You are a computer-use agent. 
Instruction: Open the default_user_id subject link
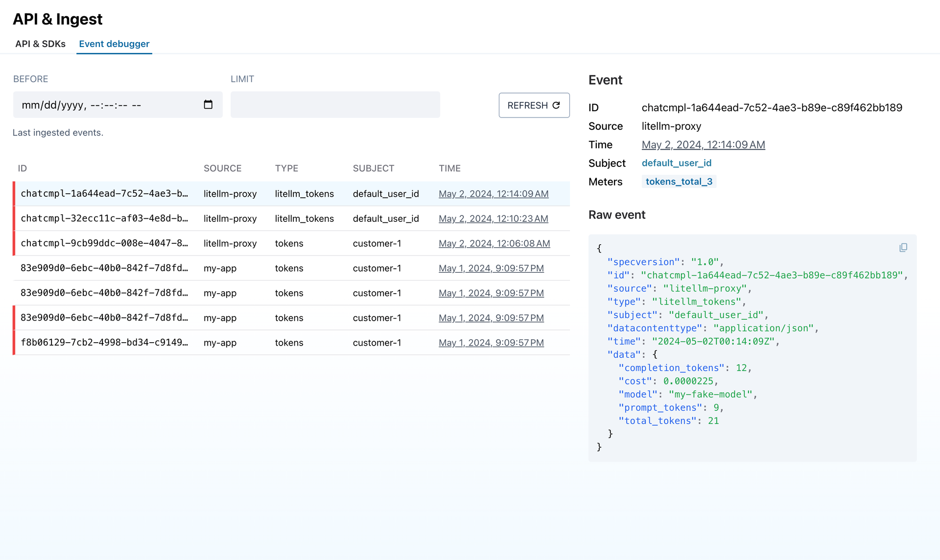[677, 163]
